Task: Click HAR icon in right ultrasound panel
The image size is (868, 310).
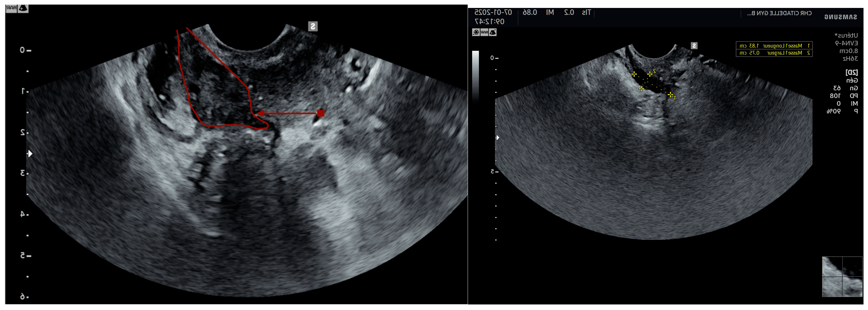Action: pos(484,32)
